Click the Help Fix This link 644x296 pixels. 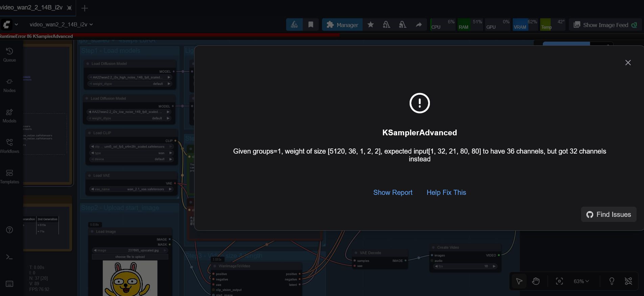coord(446,192)
